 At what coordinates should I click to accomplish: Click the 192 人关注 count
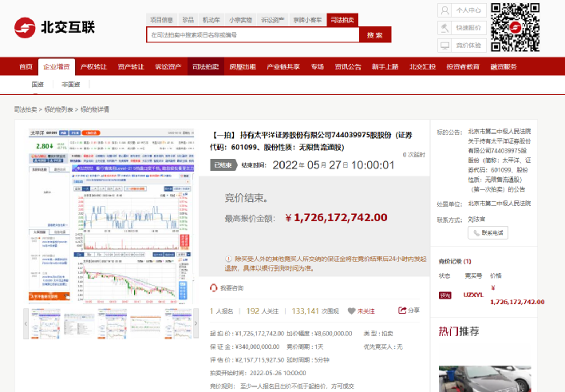263,311
